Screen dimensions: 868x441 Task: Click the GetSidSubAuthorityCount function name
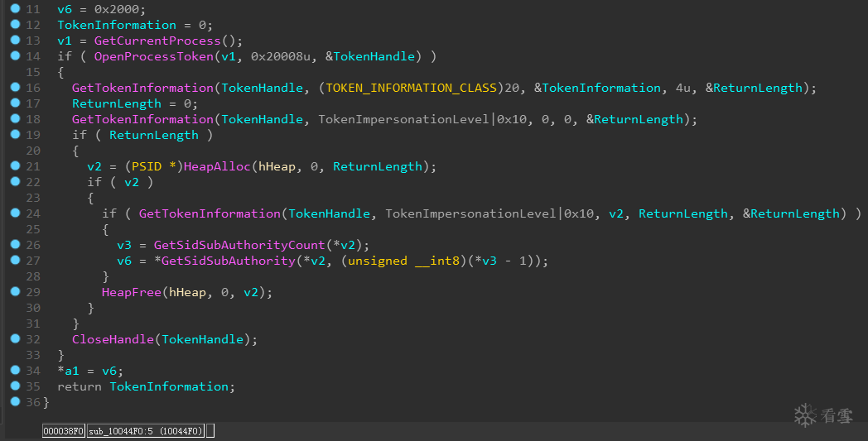click(239, 245)
